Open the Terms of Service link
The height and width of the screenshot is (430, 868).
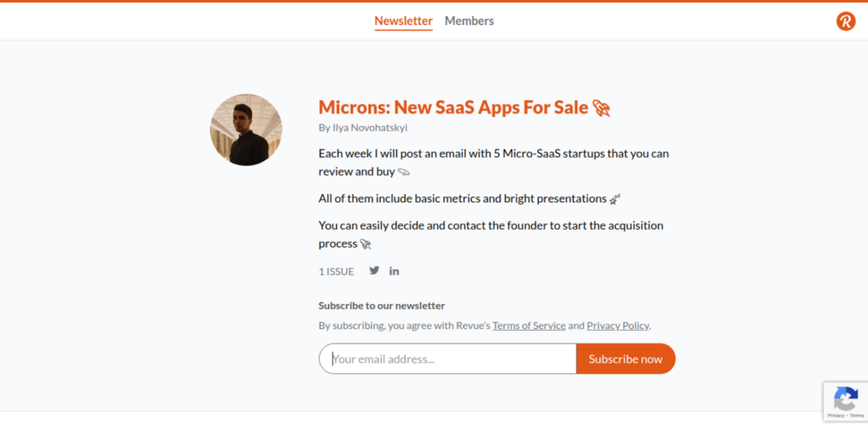(529, 326)
